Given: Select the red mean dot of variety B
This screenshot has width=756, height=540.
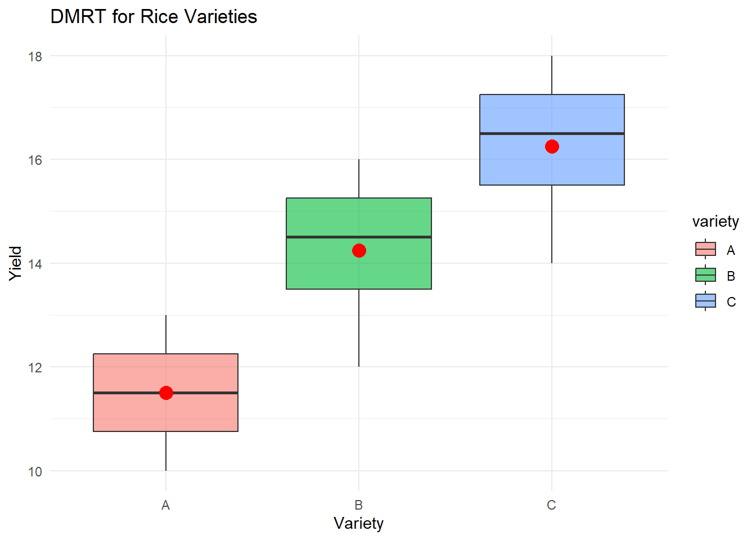Looking at the screenshot, I should tap(359, 250).
